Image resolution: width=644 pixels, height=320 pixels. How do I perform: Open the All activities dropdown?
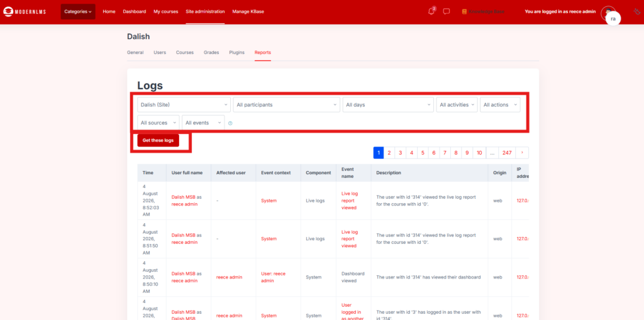[x=457, y=105]
